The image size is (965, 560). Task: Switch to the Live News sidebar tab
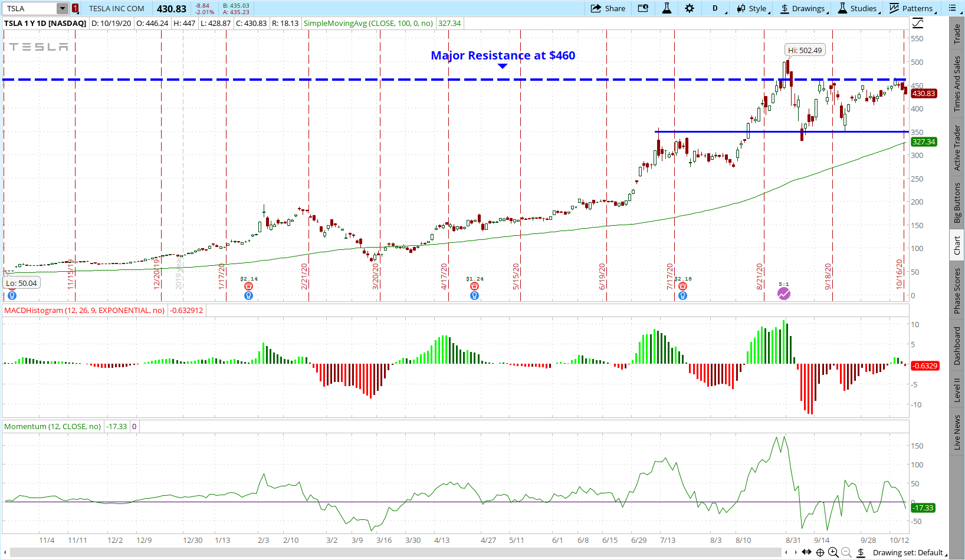(x=957, y=432)
